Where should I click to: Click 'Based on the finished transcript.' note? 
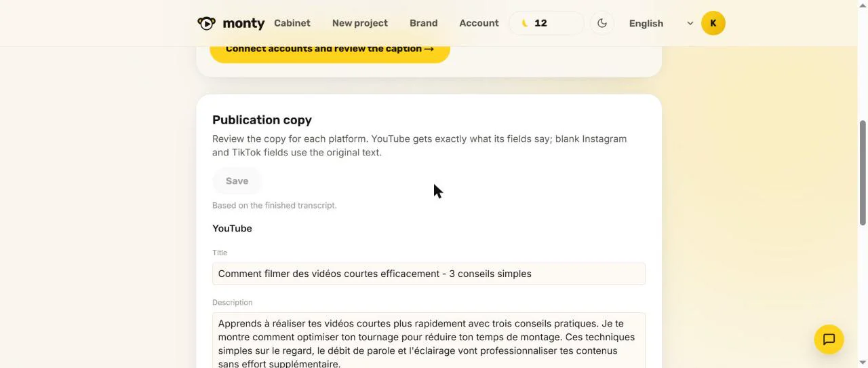[275, 205]
